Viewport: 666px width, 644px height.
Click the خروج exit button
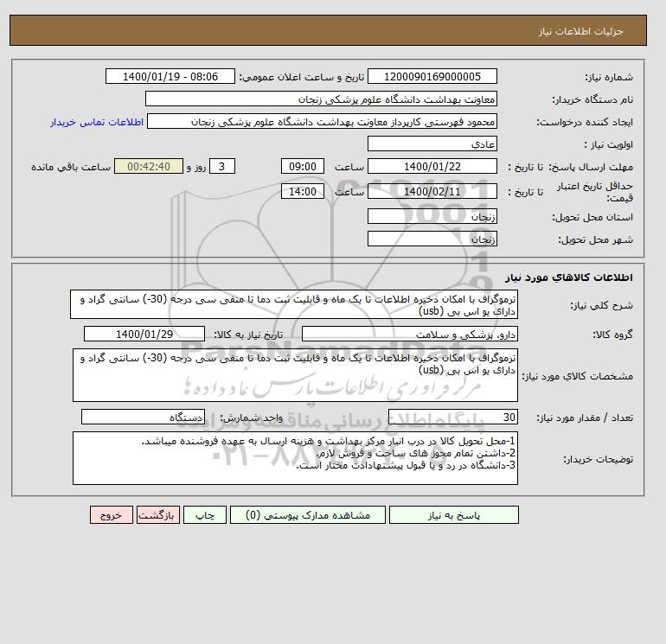point(112,515)
